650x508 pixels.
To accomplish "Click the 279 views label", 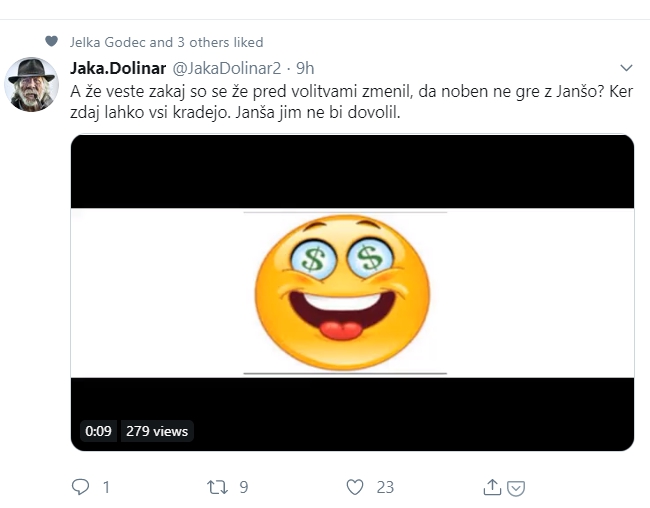I will click(x=157, y=431).
